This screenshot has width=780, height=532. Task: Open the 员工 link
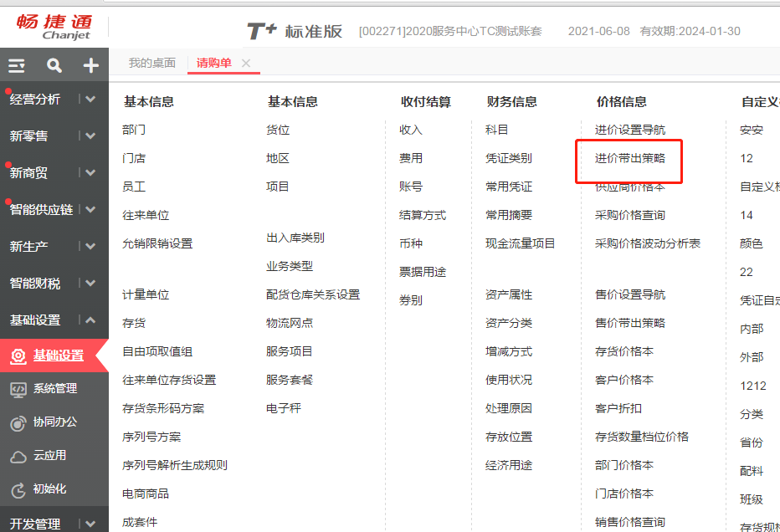[134, 187]
